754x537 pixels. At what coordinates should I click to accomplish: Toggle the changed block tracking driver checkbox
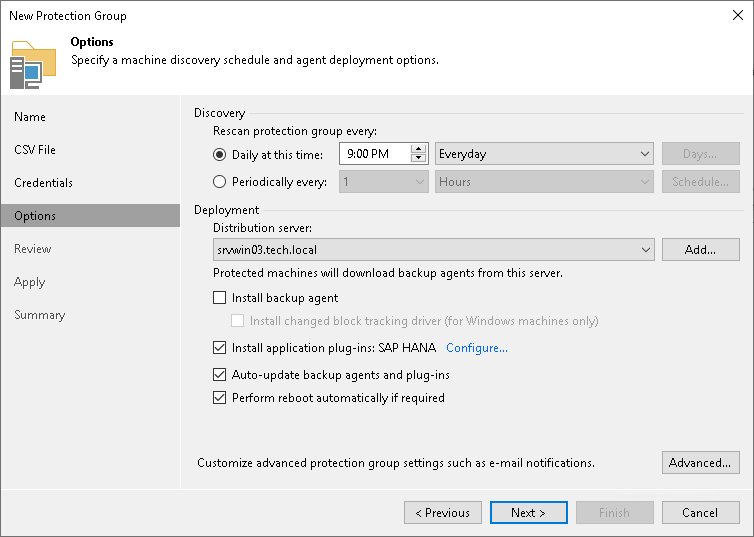(x=237, y=321)
